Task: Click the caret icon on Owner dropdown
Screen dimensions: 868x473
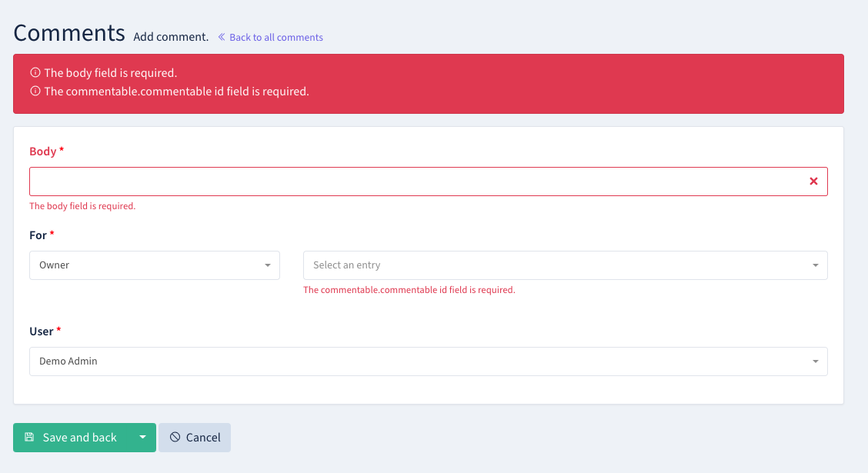Action: tap(269, 265)
